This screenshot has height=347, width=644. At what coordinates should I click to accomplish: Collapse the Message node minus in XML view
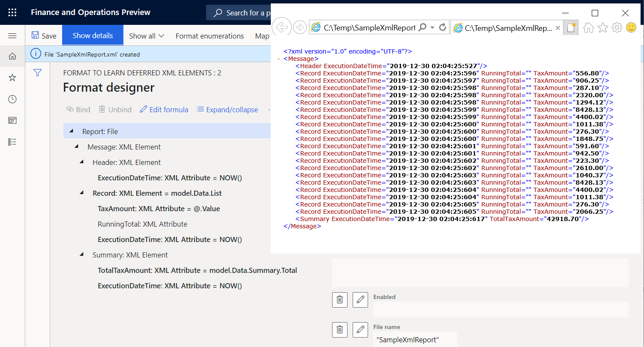click(279, 59)
